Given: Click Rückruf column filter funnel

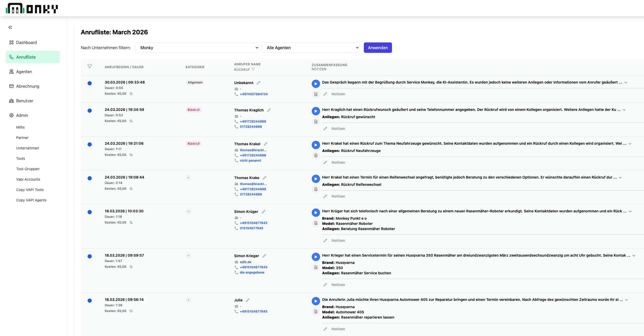Looking at the screenshot, I should [x=253, y=69].
